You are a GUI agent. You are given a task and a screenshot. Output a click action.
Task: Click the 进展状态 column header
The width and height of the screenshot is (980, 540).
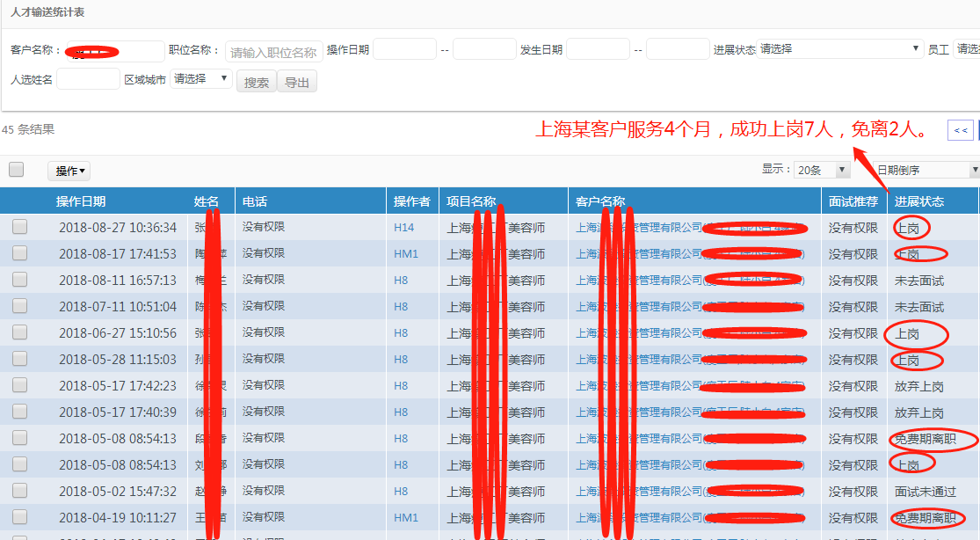(x=918, y=201)
